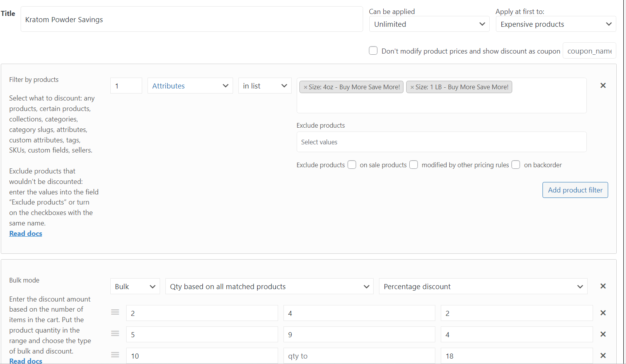Open the Apply at first to dropdown
The image size is (626, 364).
point(556,24)
